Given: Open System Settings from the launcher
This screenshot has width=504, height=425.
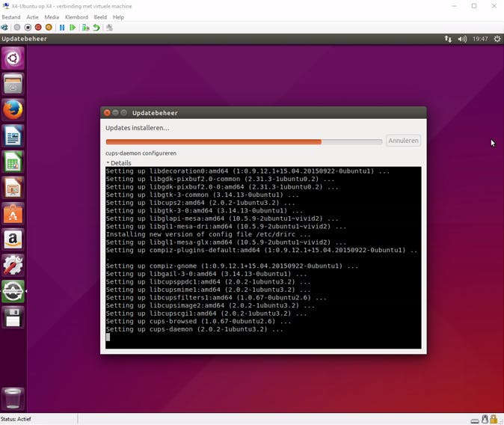Looking at the screenshot, I should click(x=13, y=266).
